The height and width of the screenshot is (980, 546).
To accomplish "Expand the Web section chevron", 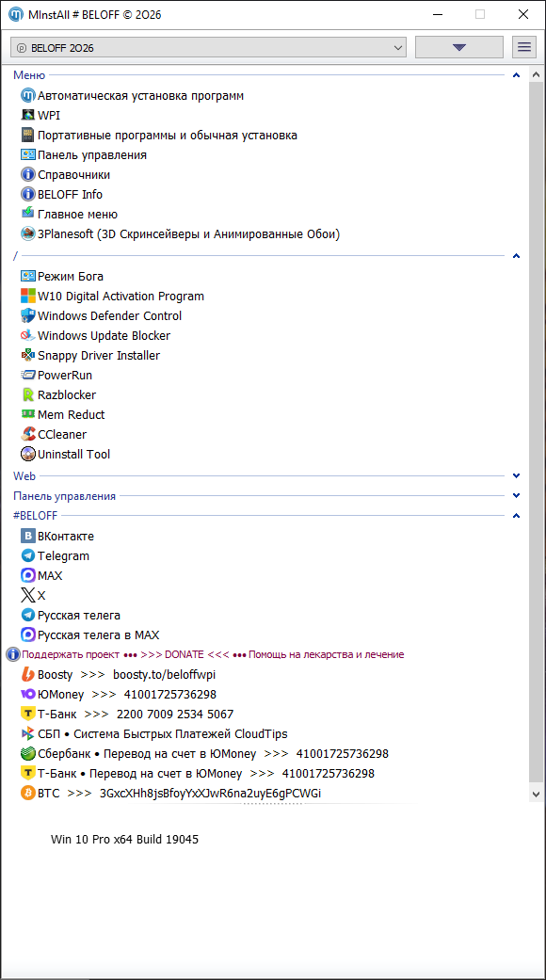I will [516, 475].
